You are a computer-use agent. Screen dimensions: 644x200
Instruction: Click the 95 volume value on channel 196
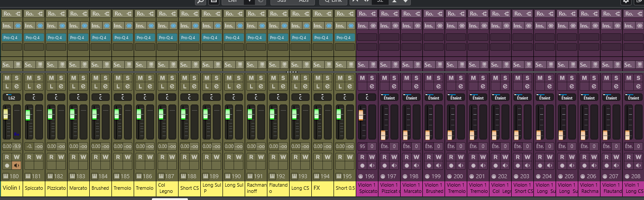click(x=362, y=146)
